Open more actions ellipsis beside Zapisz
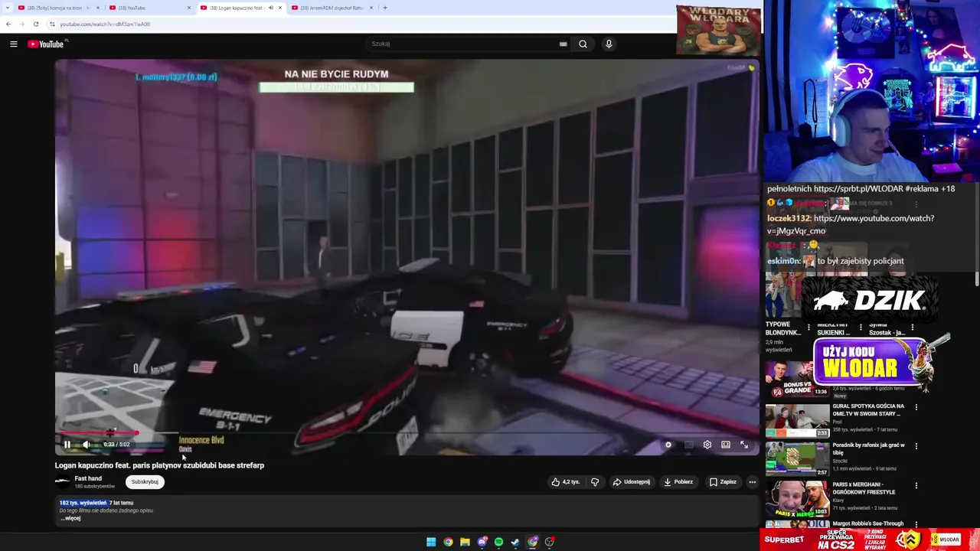This screenshot has width=980, height=551. 753,482
